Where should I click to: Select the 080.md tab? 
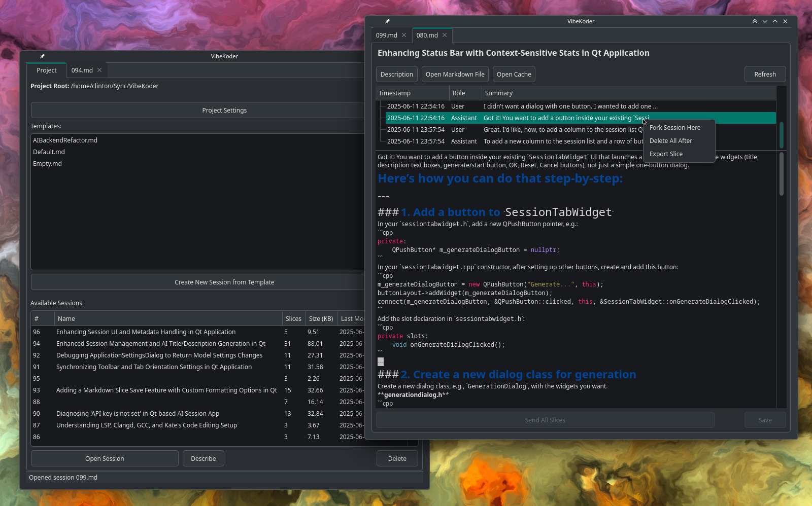point(427,35)
